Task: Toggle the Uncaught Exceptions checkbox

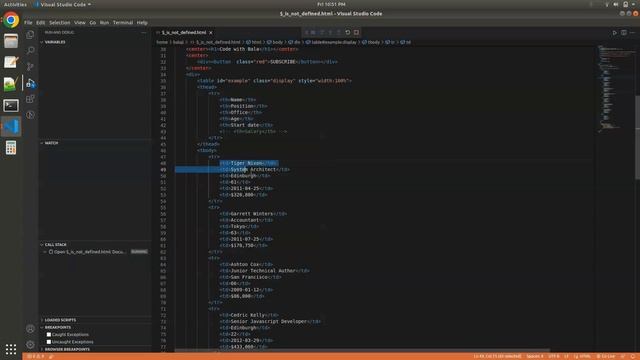Action: [49, 342]
